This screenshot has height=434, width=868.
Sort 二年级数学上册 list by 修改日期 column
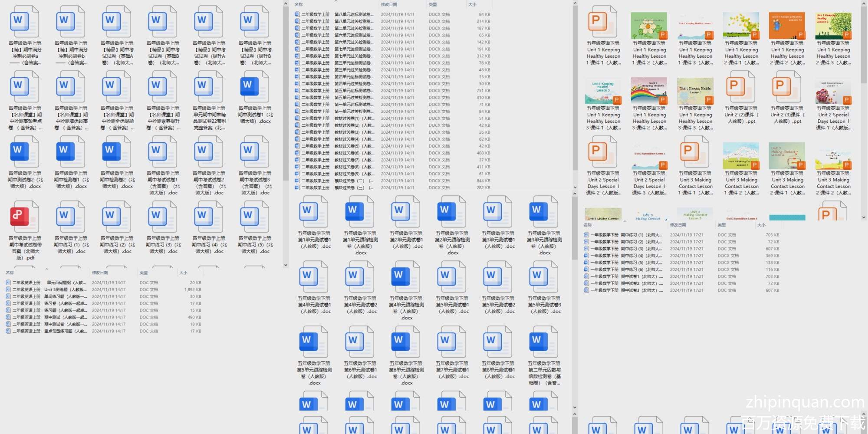tap(389, 5)
